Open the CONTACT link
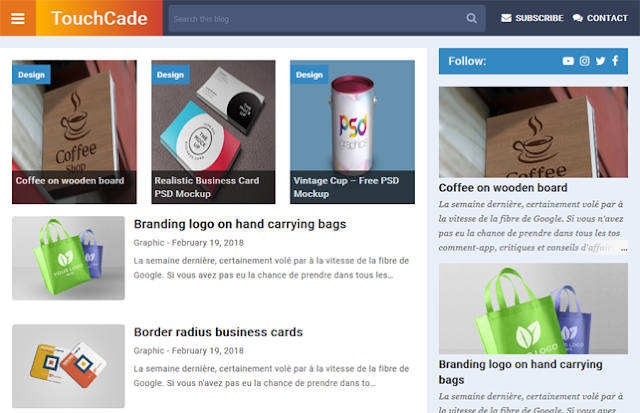 tap(607, 18)
